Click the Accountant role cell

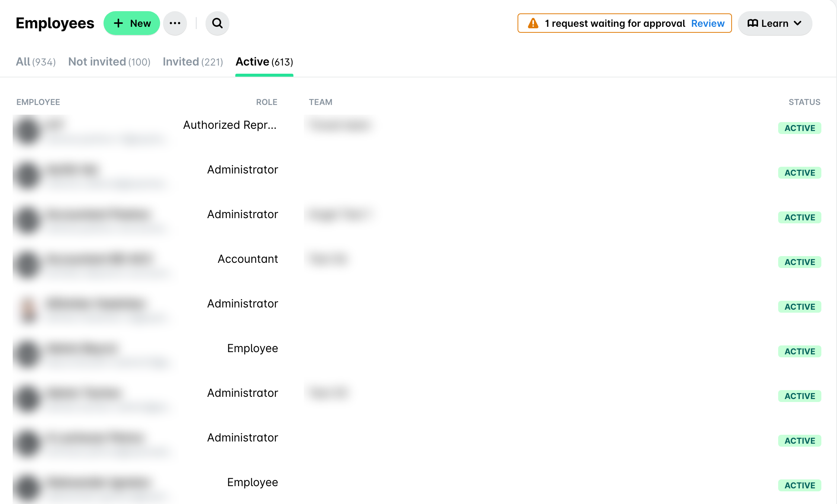pyautogui.click(x=248, y=259)
